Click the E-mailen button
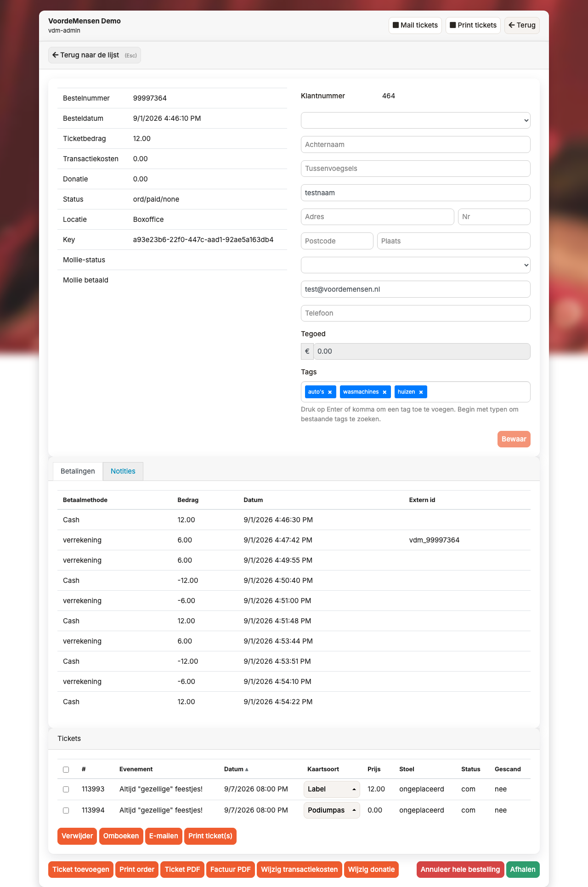 tap(164, 836)
